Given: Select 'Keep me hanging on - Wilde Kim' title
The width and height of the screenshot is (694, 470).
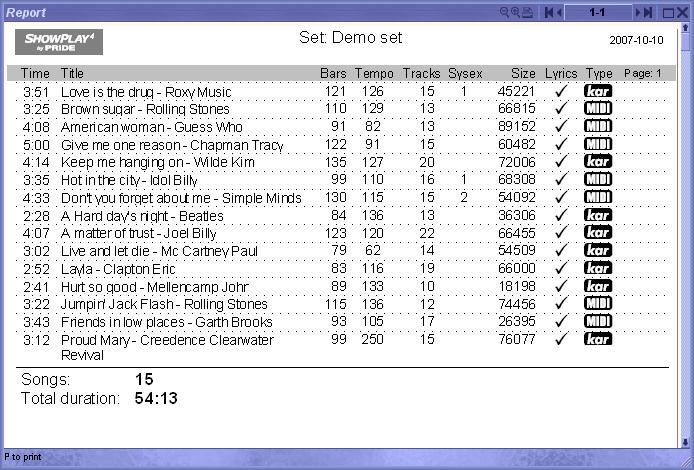Looking at the screenshot, I should pyautogui.click(x=158, y=162).
